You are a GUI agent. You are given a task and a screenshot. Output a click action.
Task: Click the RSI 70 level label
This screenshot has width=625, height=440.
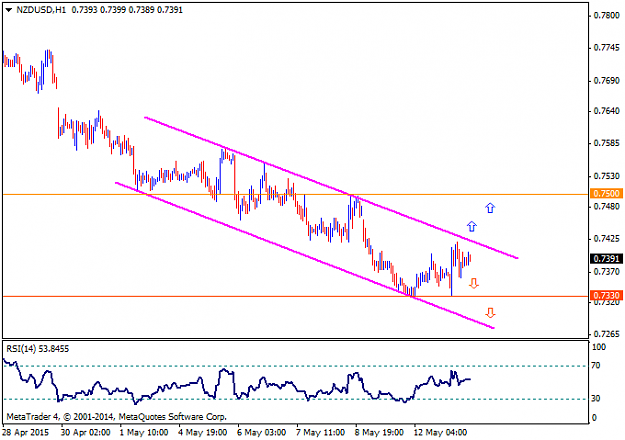[596, 365]
